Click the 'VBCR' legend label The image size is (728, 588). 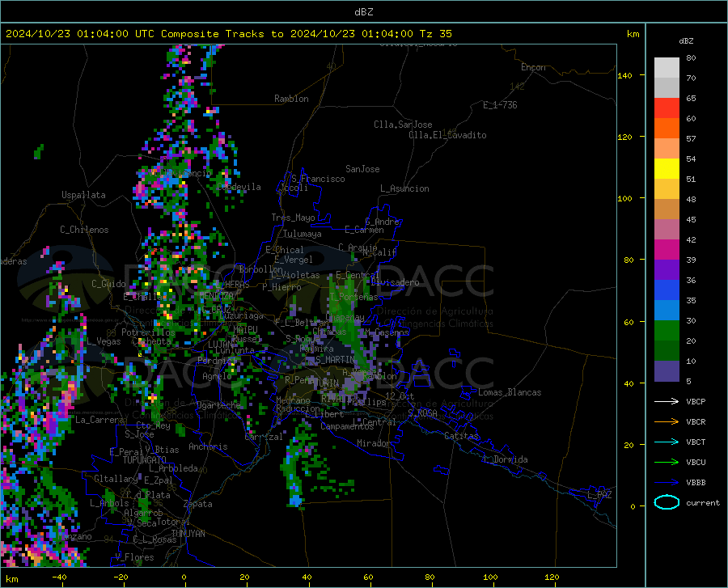[696, 422]
